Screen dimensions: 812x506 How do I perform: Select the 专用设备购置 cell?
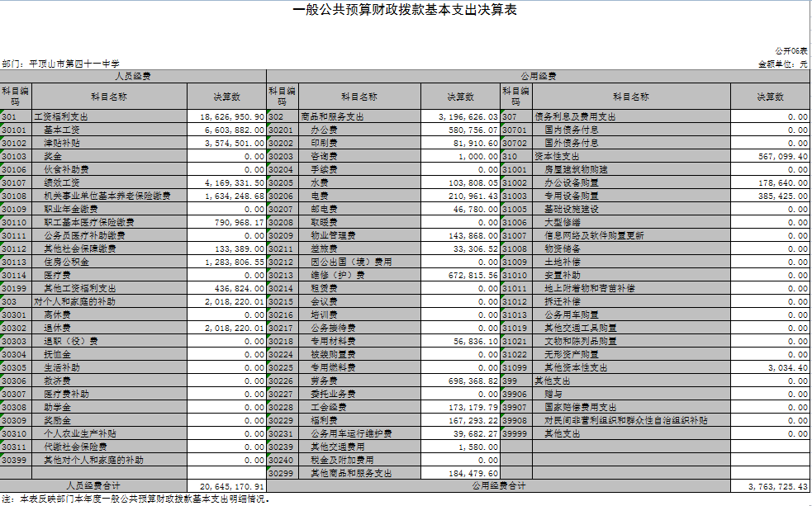(x=632, y=196)
